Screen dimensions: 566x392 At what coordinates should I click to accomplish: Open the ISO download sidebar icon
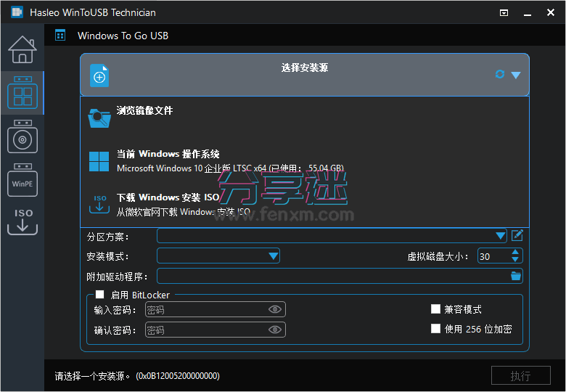22,221
